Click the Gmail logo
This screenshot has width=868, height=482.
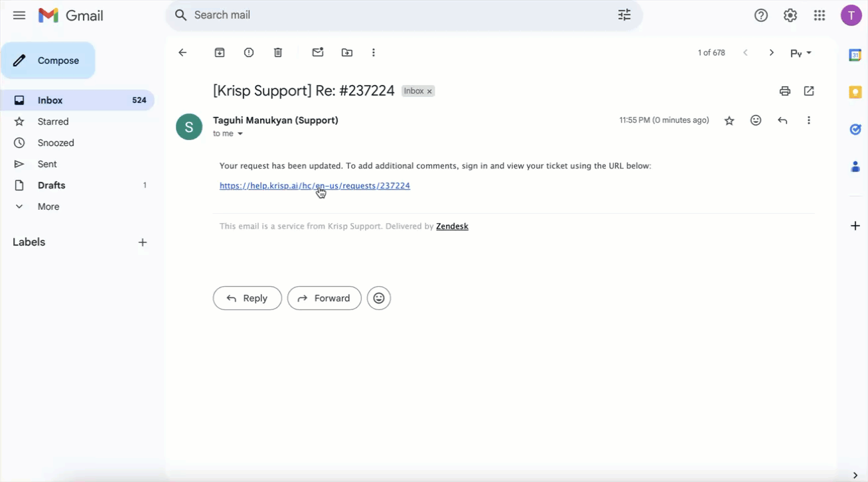(x=71, y=15)
